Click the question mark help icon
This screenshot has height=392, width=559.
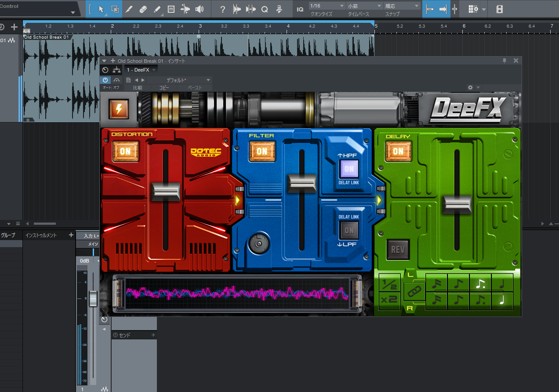pos(223,9)
